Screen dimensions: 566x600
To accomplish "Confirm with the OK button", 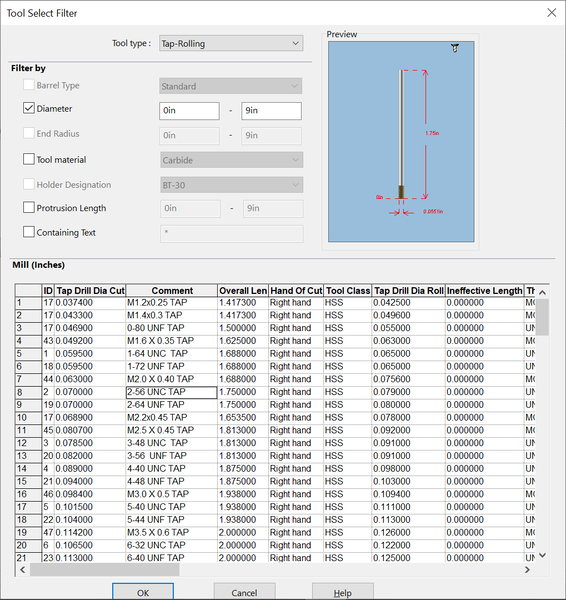I will (x=143, y=592).
